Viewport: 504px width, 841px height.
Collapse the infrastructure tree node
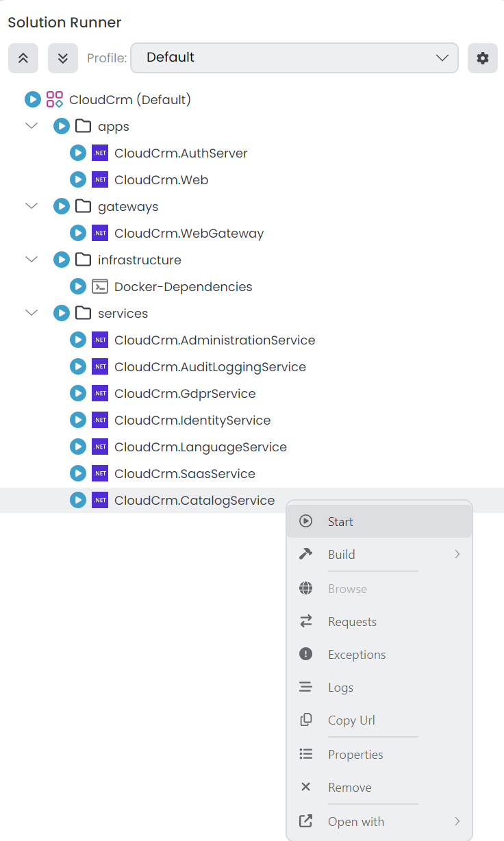[31, 260]
